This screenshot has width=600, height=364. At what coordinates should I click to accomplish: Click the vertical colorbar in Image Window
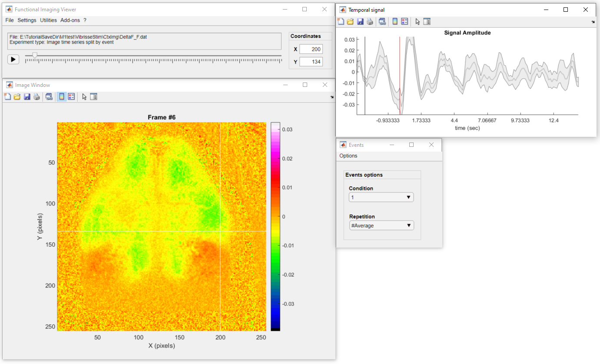point(275,226)
